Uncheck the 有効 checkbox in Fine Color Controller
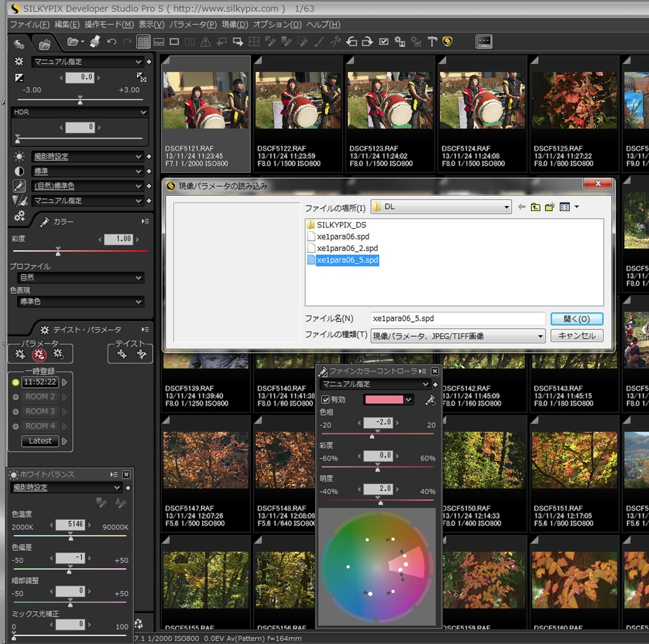Viewport: 649px width, 644px height. [x=326, y=400]
